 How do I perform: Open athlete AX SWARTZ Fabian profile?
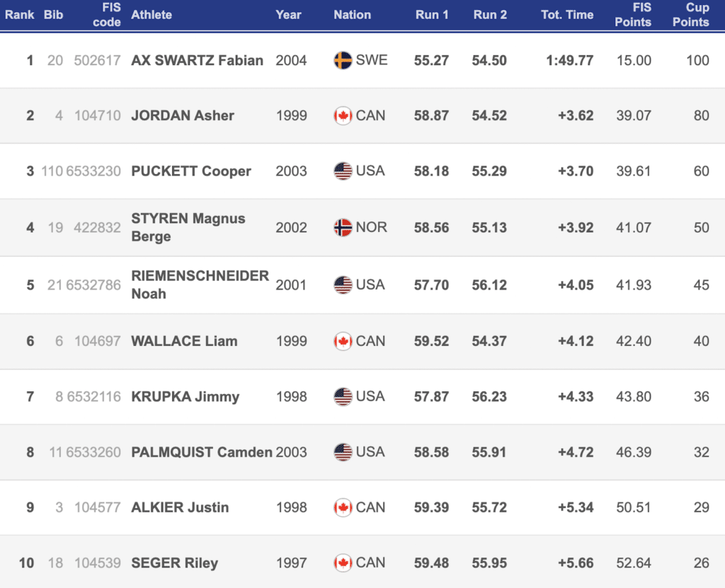pos(197,61)
